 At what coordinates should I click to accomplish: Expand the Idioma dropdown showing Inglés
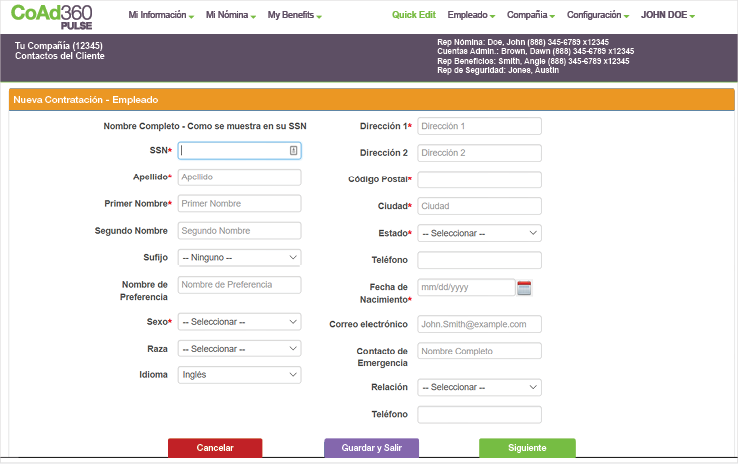click(x=239, y=375)
